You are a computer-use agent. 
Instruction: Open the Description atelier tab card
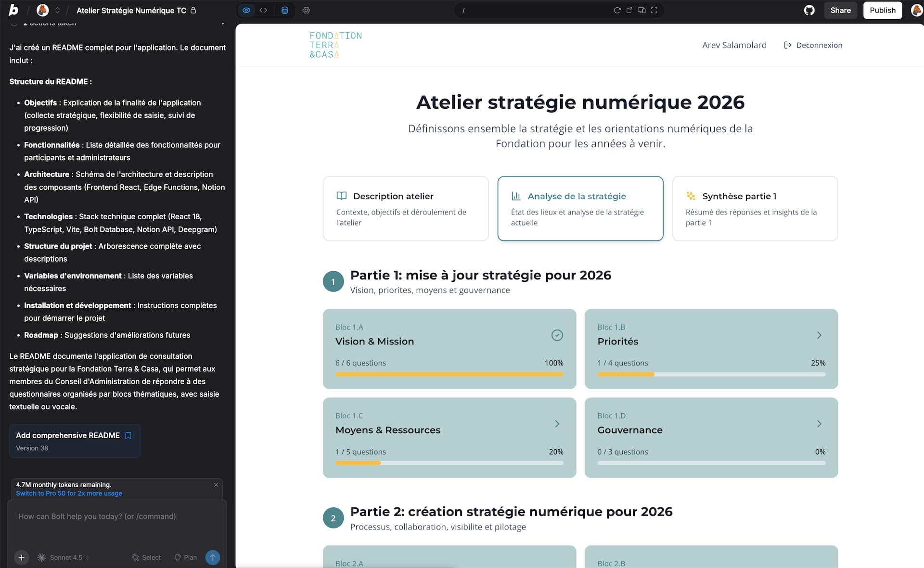[406, 208]
